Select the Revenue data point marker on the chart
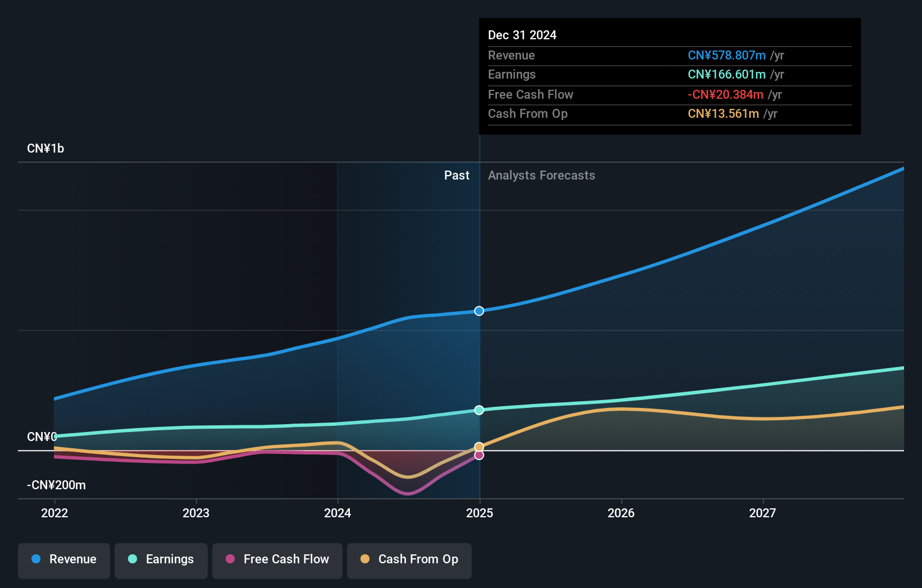This screenshot has height=588, width=922. 479,310
